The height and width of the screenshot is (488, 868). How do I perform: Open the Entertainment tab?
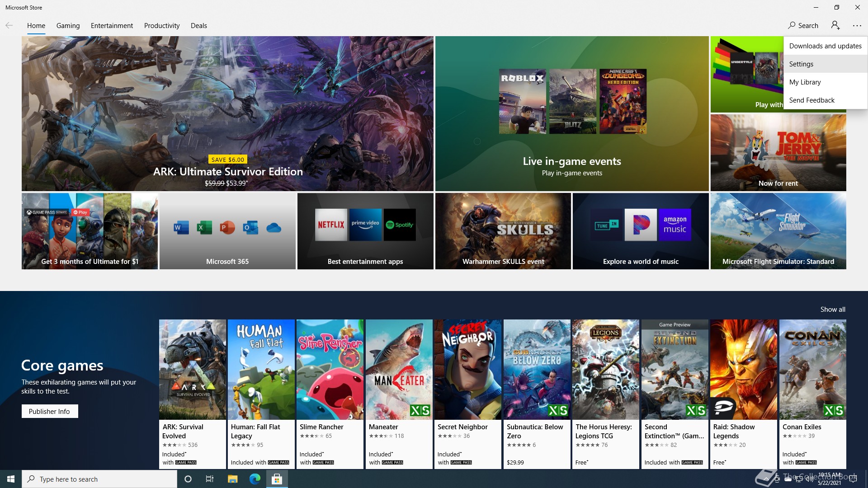[112, 25]
